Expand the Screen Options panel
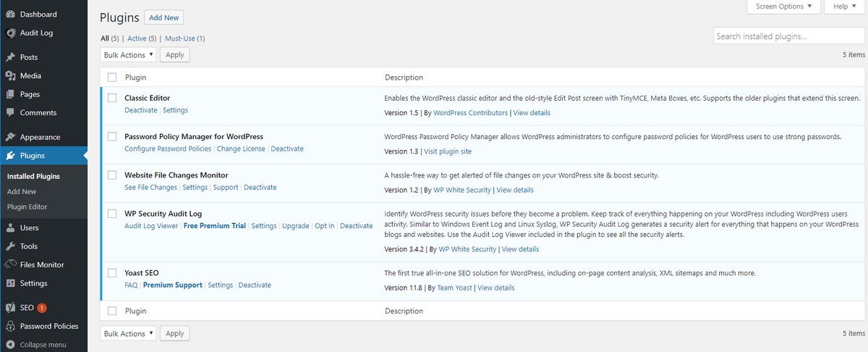This screenshot has width=868, height=352. click(783, 7)
